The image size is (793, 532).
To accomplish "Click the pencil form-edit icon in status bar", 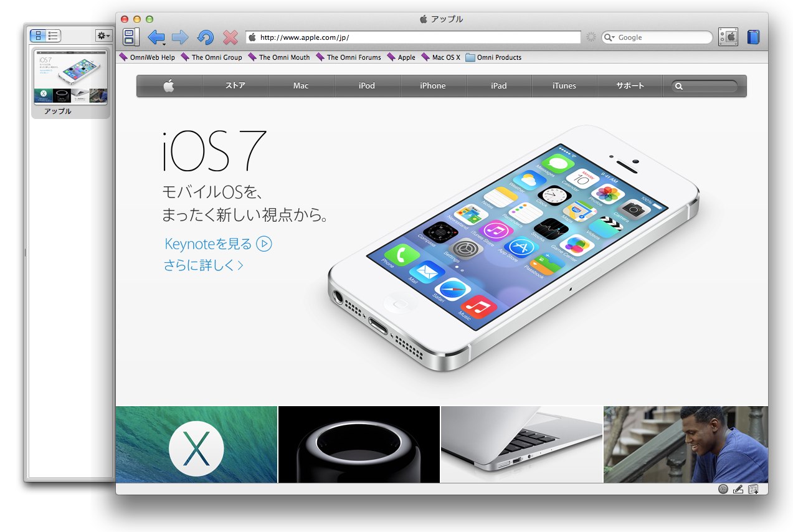I will 738,489.
